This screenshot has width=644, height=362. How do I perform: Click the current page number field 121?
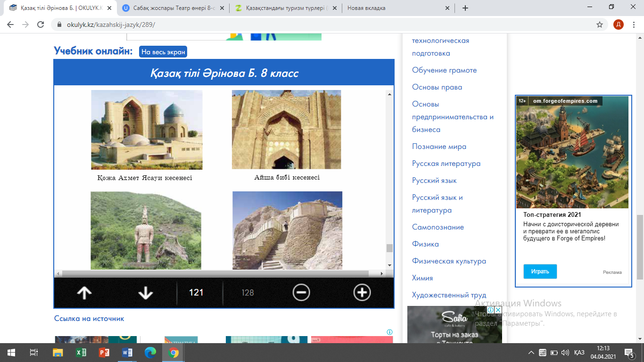[196, 293]
